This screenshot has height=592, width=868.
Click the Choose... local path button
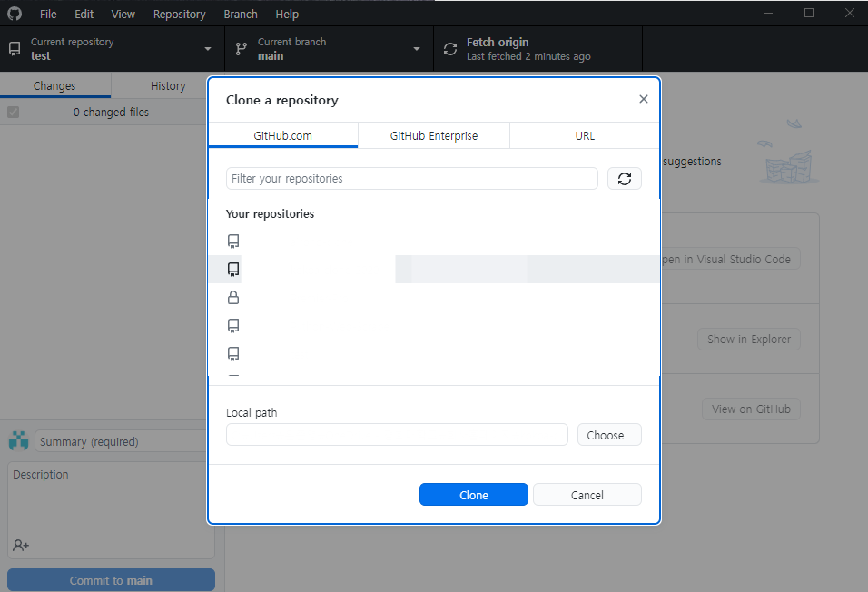609,435
